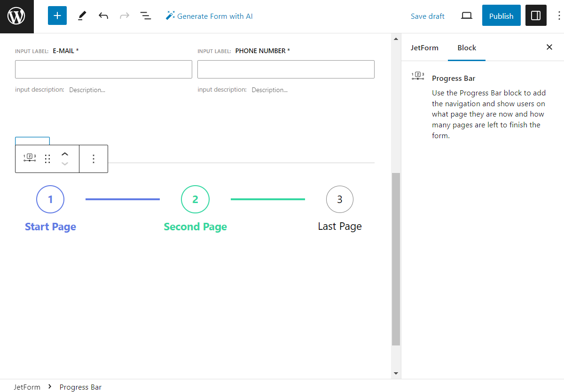
Task: Open the top bar Options three-dot menu
Action: 558,16
